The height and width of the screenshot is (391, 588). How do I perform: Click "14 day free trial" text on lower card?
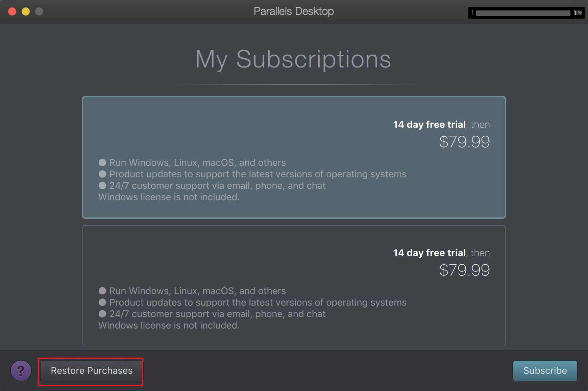point(429,253)
